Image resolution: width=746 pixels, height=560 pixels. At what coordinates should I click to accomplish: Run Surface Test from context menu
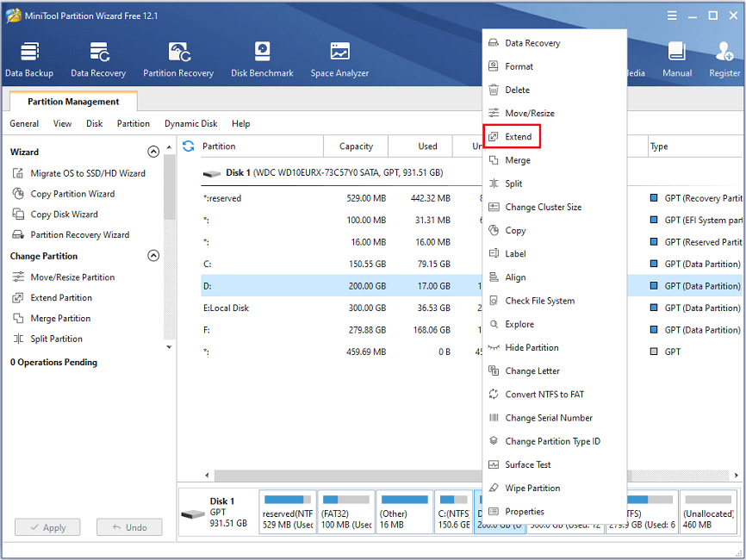click(x=554, y=464)
